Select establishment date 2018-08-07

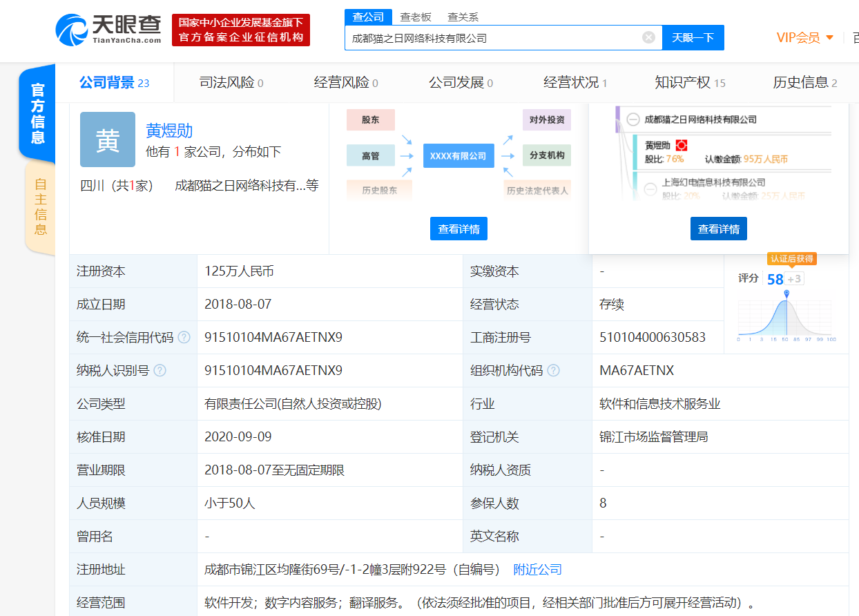tap(238, 305)
